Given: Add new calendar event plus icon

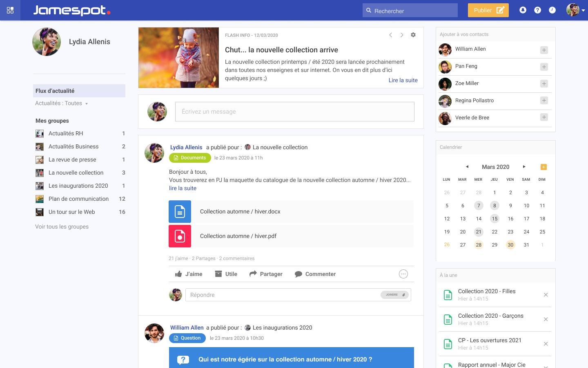Looking at the screenshot, I should (x=543, y=167).
